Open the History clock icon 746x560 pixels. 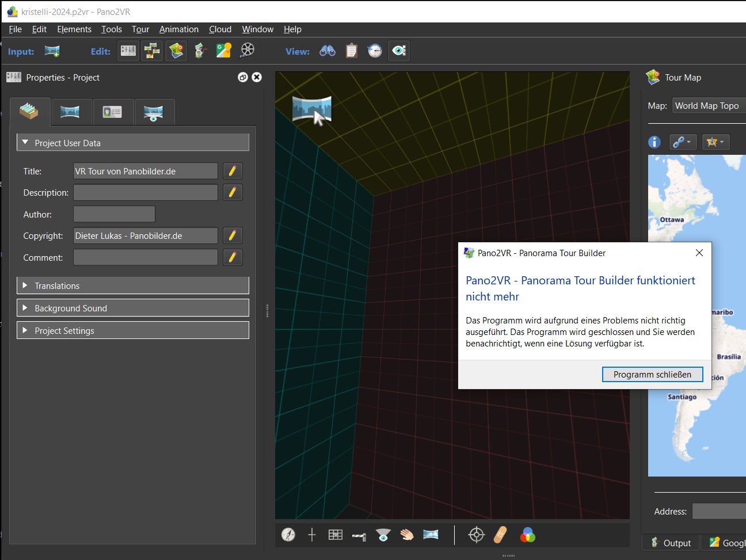coord(375,51)
